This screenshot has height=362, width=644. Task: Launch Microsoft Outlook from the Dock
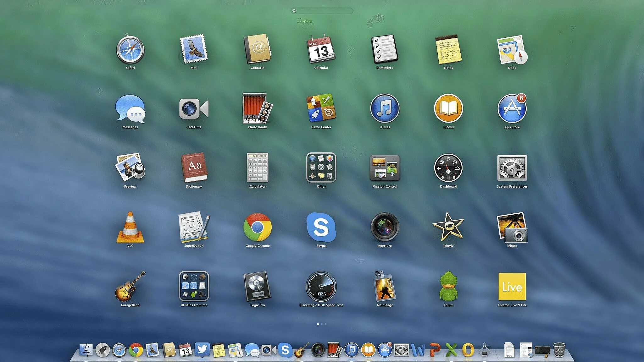coord(468,350)
